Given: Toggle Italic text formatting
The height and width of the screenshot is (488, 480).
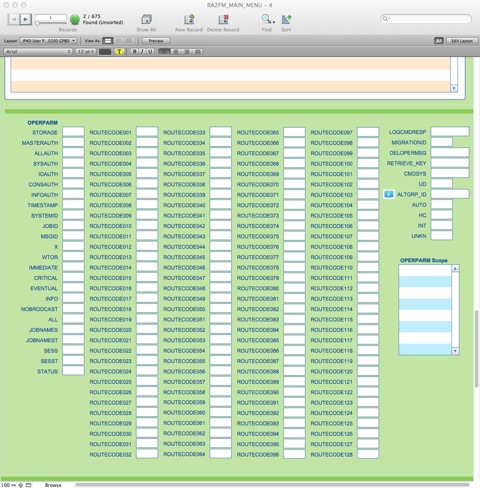Looking at the screenshot, I should click(142, 51).
